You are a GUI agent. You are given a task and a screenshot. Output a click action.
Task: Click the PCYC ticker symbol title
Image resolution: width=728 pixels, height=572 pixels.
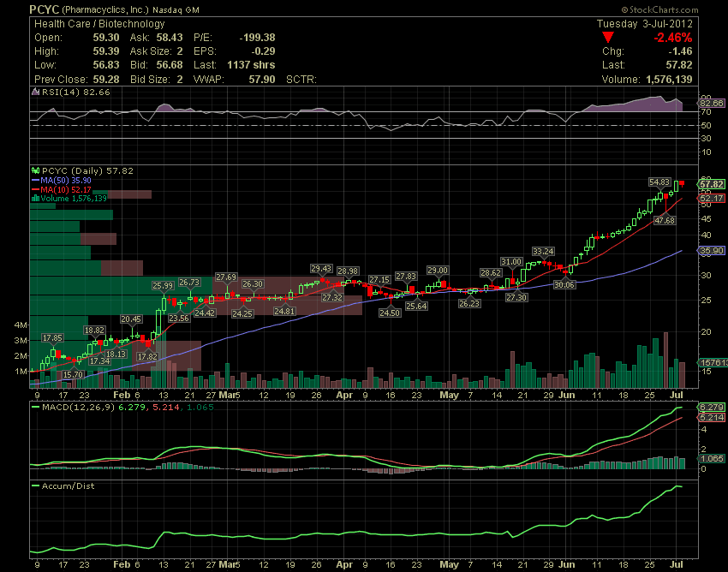click(x=44, y=9)
